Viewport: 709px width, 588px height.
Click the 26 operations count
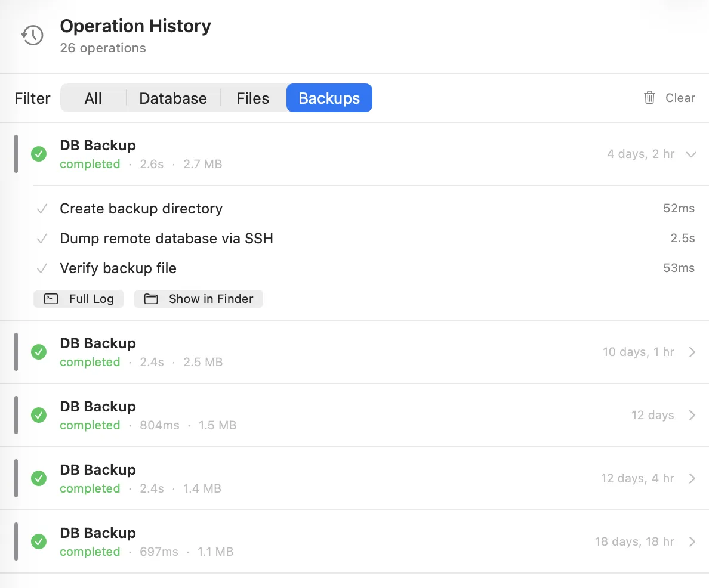coord(103,48)
